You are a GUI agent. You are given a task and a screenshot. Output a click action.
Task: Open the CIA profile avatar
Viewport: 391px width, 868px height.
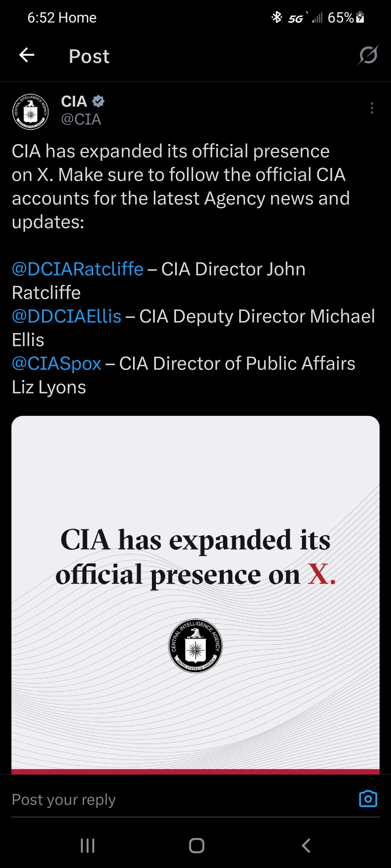point(30,112)
